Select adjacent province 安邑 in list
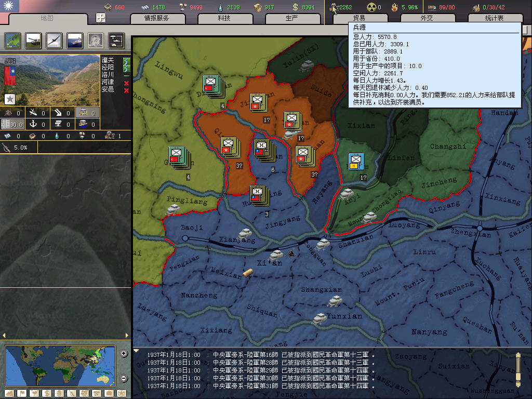Screen dimensions: 532x399 pyautogui.click(x=108, y=89)
